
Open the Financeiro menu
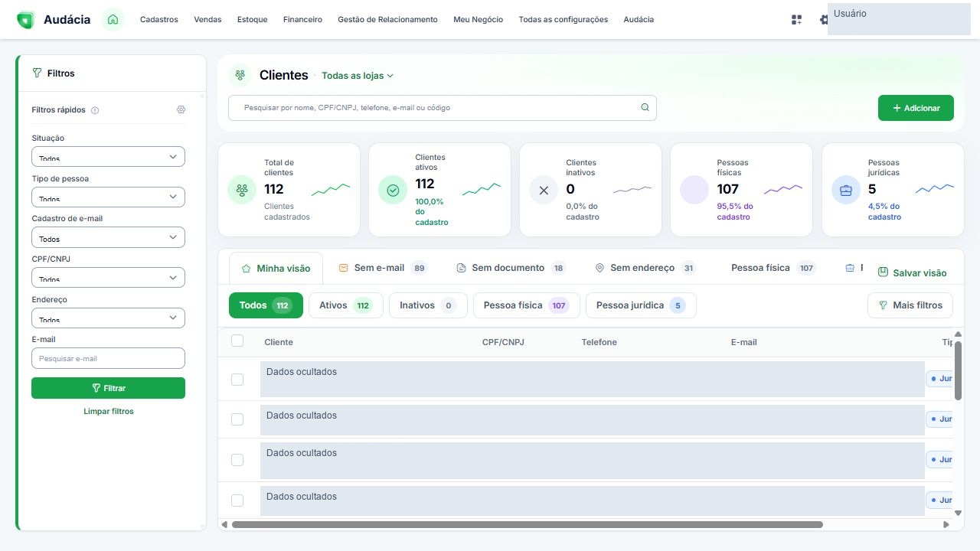(x=302, y=20)
